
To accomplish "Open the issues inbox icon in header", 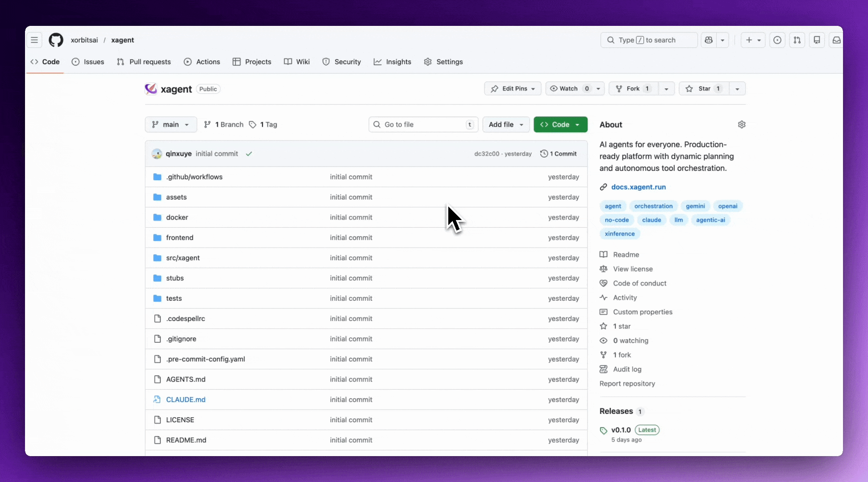I will coord(777,40).
